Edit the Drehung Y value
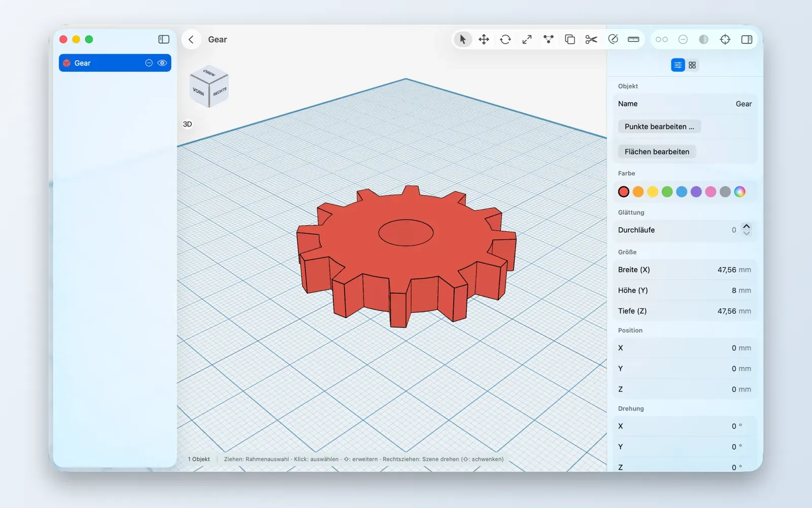 tap(737, 447)
